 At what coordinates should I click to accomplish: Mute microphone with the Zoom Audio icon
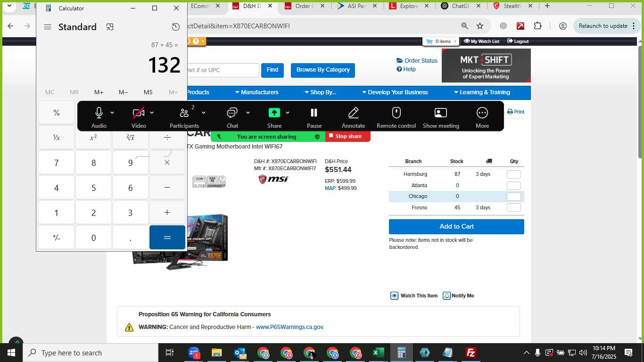(99, 113)
